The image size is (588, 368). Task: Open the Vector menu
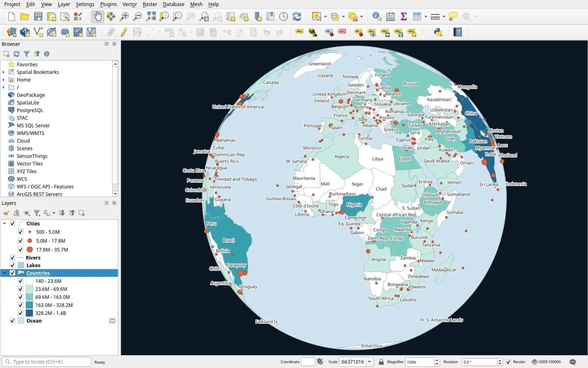point(130,4)
